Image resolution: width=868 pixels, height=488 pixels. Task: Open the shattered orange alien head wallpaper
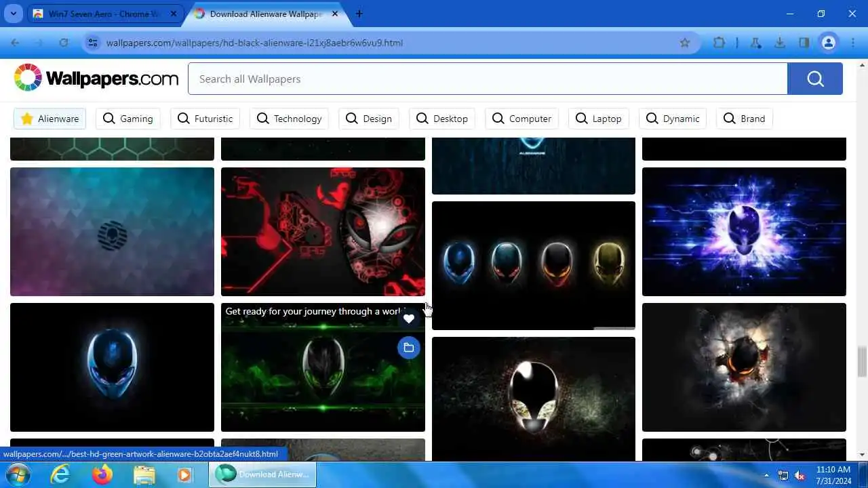[x=744, y=367]
